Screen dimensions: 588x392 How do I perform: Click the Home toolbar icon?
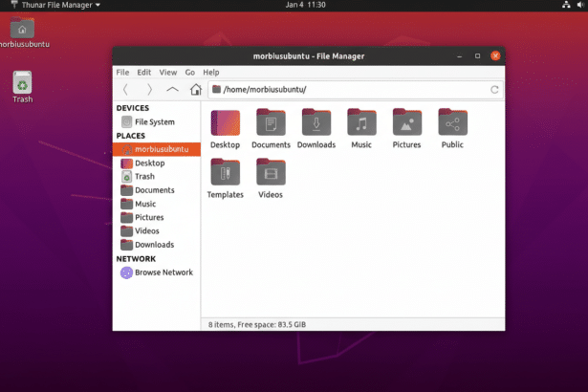tap(196, 89)
